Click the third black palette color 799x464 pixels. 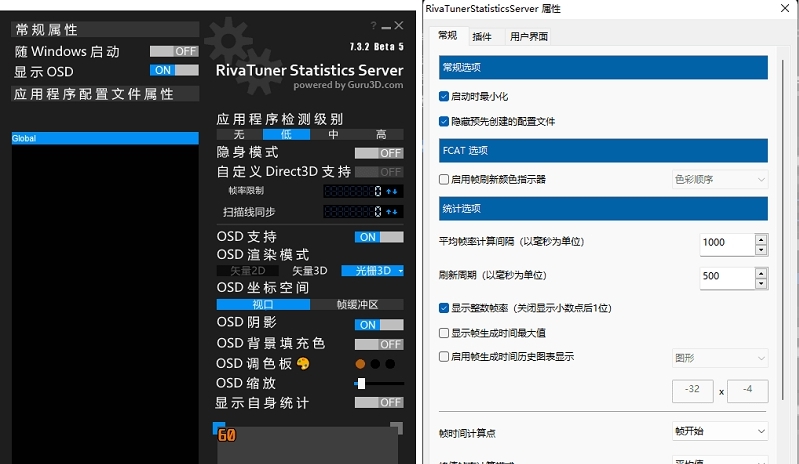(x=390, y=364)
